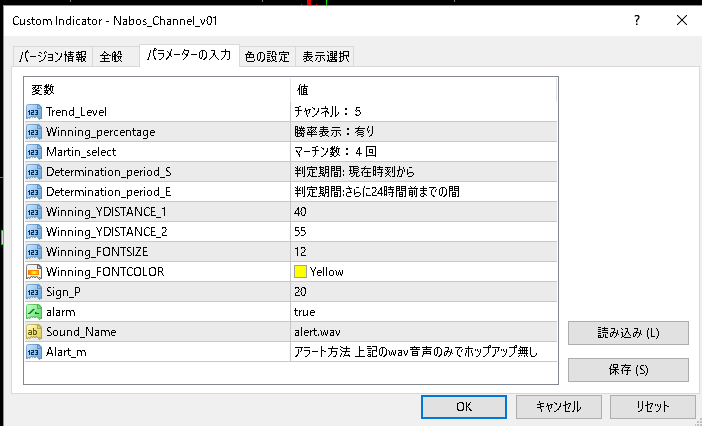Screen dimensions: 702x426
Task: Open the Martin_select value list
Action: pyautogui.click(x=424, y=152)
